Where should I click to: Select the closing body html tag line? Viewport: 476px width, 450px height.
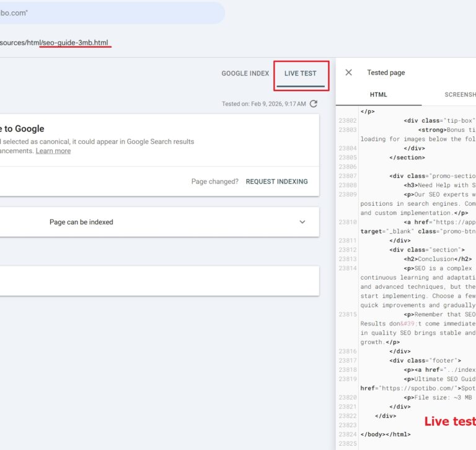(385, 435)
